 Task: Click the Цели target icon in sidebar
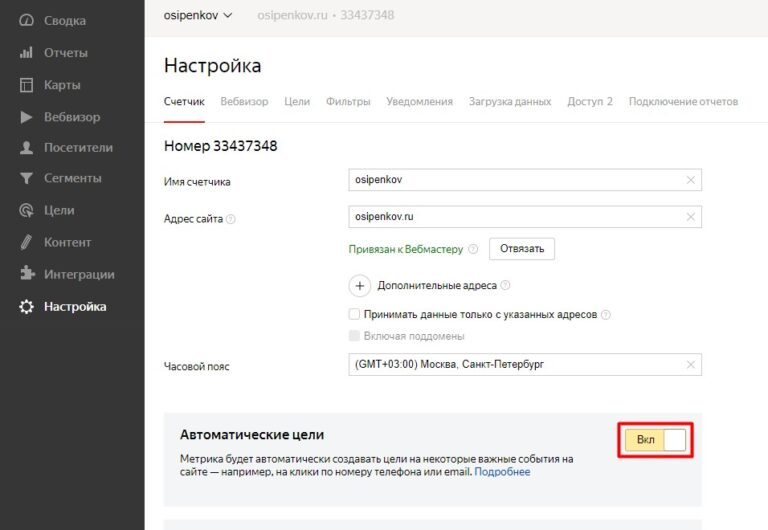click(x=26, y=210)
